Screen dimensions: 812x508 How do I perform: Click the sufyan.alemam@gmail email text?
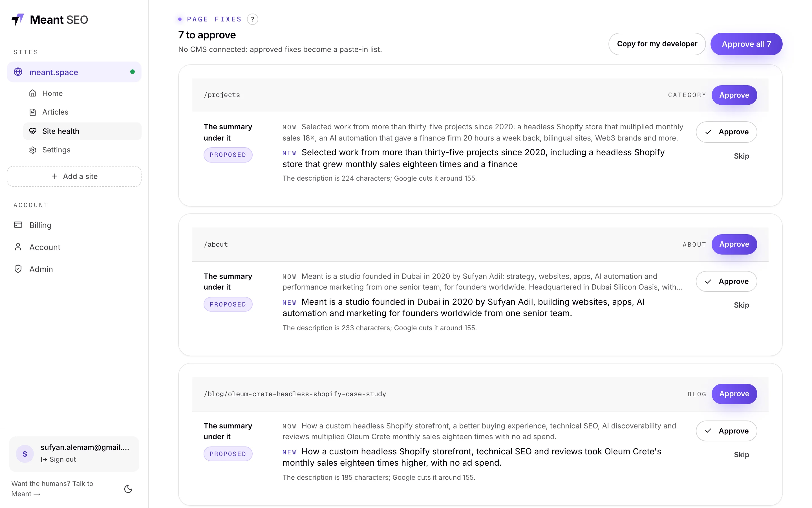coord(85,447)
